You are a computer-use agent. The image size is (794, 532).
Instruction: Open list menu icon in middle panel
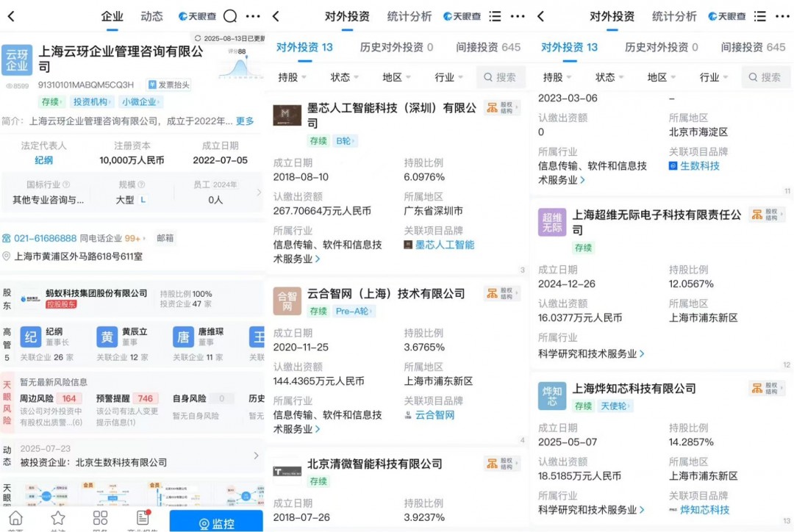tap(496, 16)
